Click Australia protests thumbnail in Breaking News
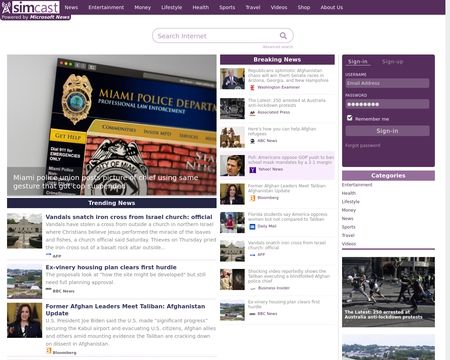 (x=232, y=108)
